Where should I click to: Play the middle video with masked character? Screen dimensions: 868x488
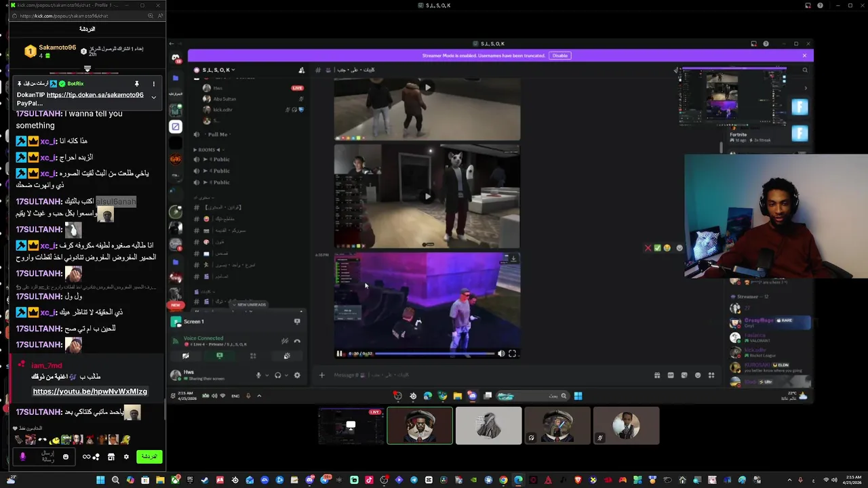(427, 197)
